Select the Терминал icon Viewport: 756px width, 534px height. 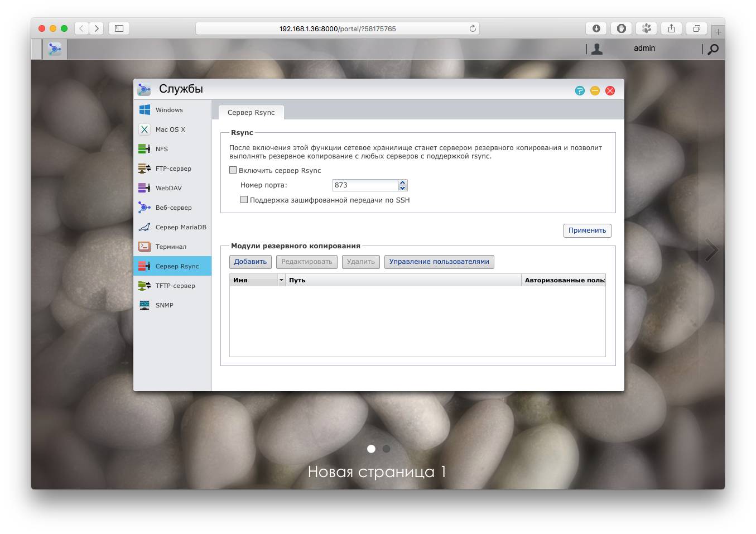point(145,247)
